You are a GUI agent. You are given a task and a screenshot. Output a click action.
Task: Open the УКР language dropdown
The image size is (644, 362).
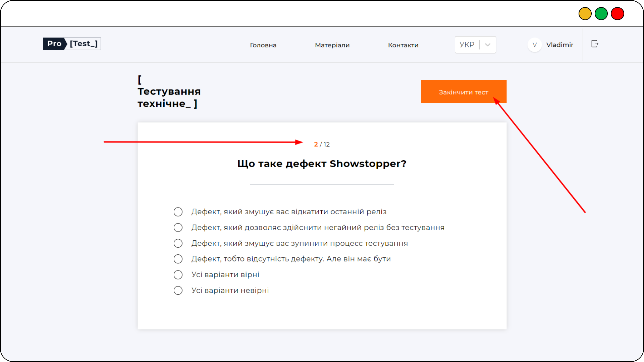tap(475, 45)
